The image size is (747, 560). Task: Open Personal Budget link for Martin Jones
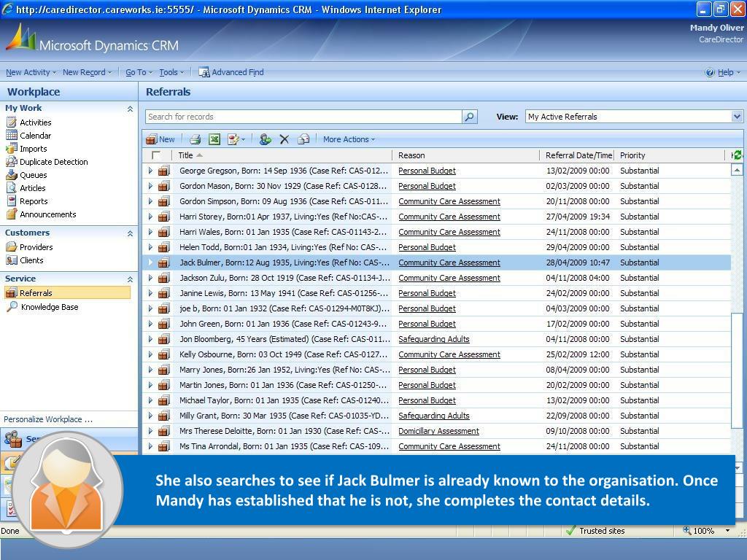pyautogui.click(x=427, y=385)
